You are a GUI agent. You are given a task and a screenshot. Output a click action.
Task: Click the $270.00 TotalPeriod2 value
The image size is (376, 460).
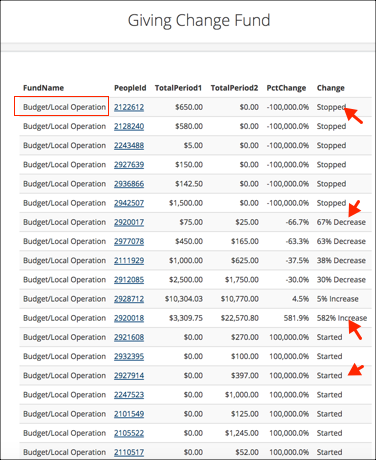point(245,337)
